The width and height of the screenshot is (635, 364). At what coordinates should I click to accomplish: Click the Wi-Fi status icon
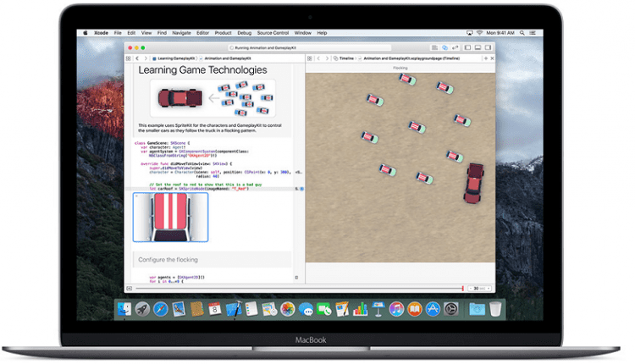480,33
